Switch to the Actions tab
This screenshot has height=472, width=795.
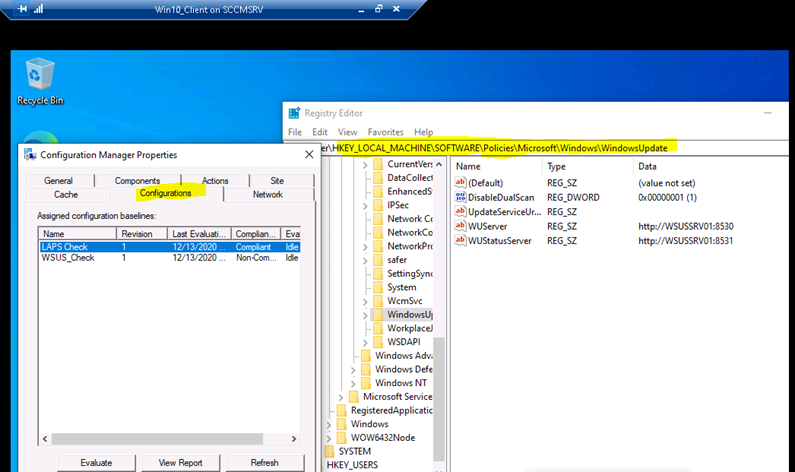click(x=215, y=180)
